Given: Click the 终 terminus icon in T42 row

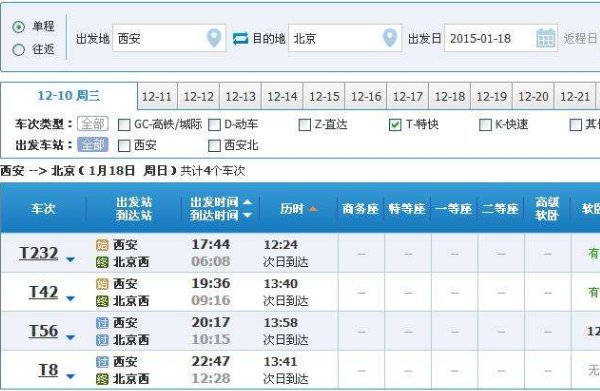Looking at the screenshot, I should click(x=102, y=301).
